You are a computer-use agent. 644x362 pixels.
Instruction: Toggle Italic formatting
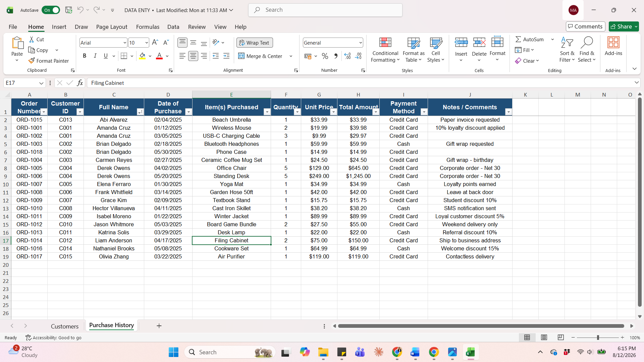95,56
